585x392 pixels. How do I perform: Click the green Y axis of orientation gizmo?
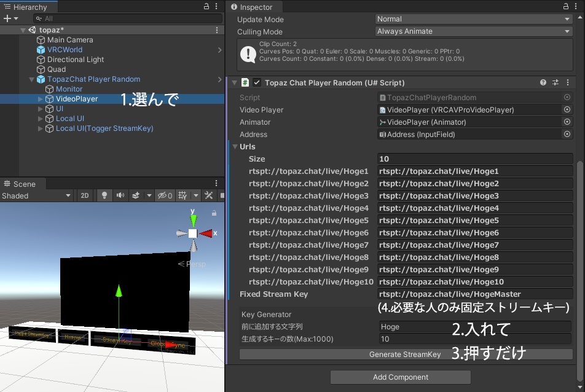pyautogui.click(x=193, y=219)
